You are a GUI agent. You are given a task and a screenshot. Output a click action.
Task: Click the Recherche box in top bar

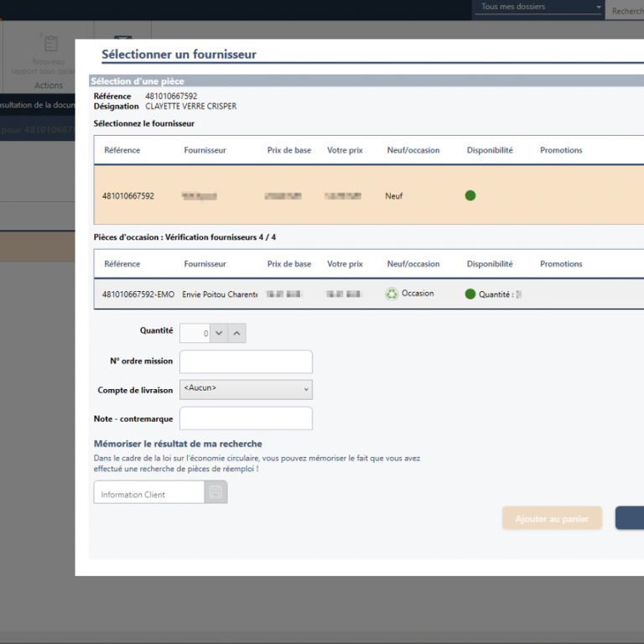(x=626, y=11)
